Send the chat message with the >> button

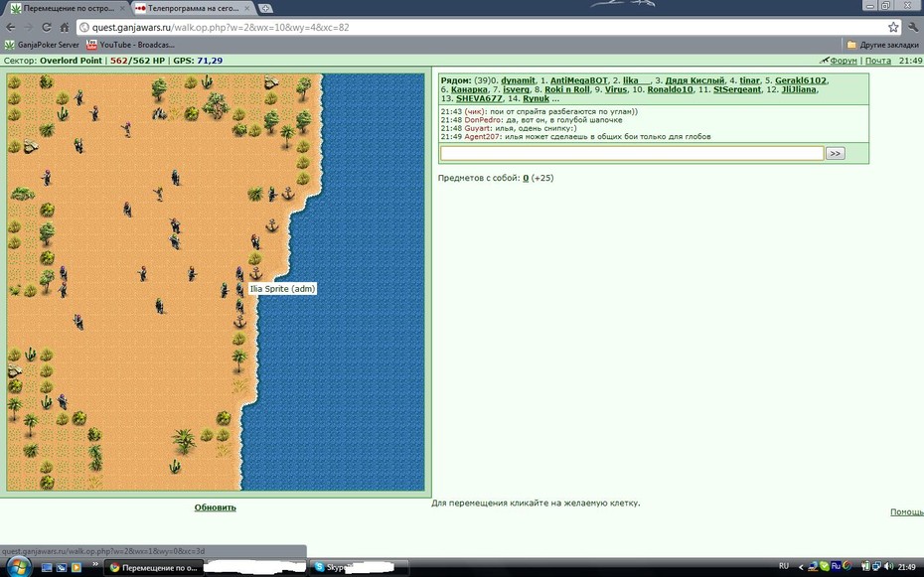[x=835, y=153]
